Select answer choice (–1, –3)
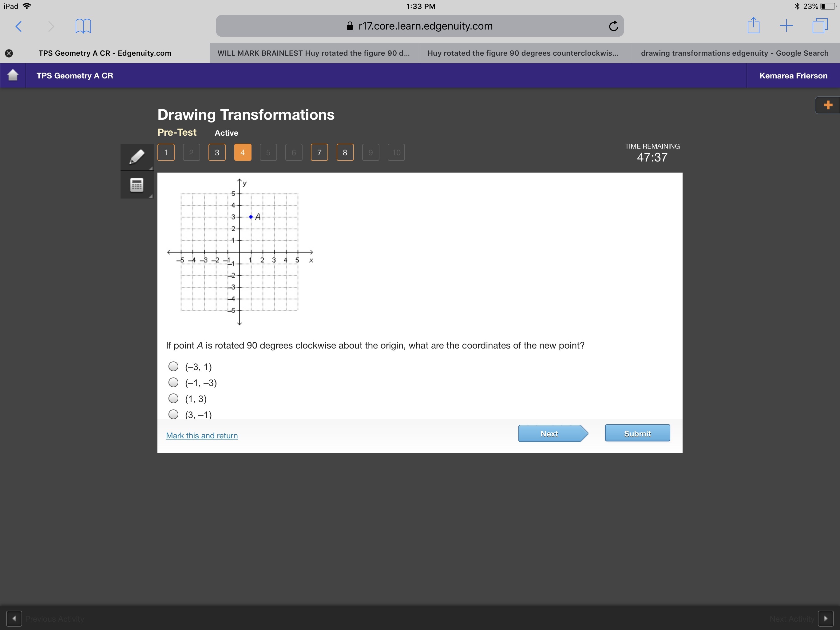 (173, 382)
